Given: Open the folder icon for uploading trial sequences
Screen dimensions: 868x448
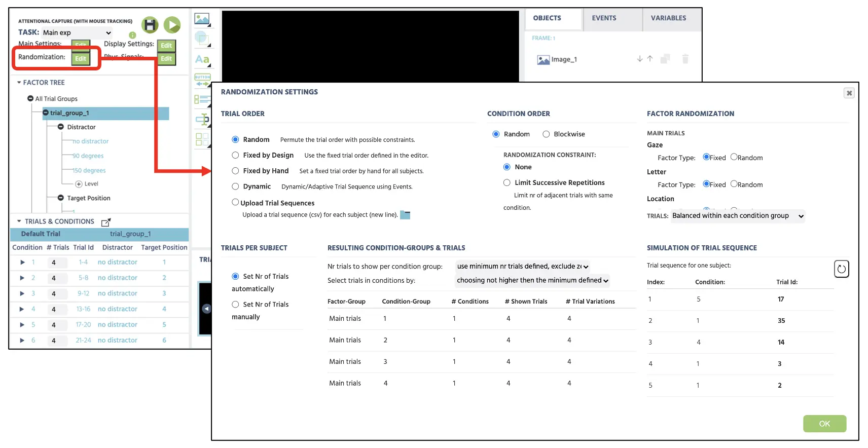Looking at the screenshot, I should pos(405,215).
